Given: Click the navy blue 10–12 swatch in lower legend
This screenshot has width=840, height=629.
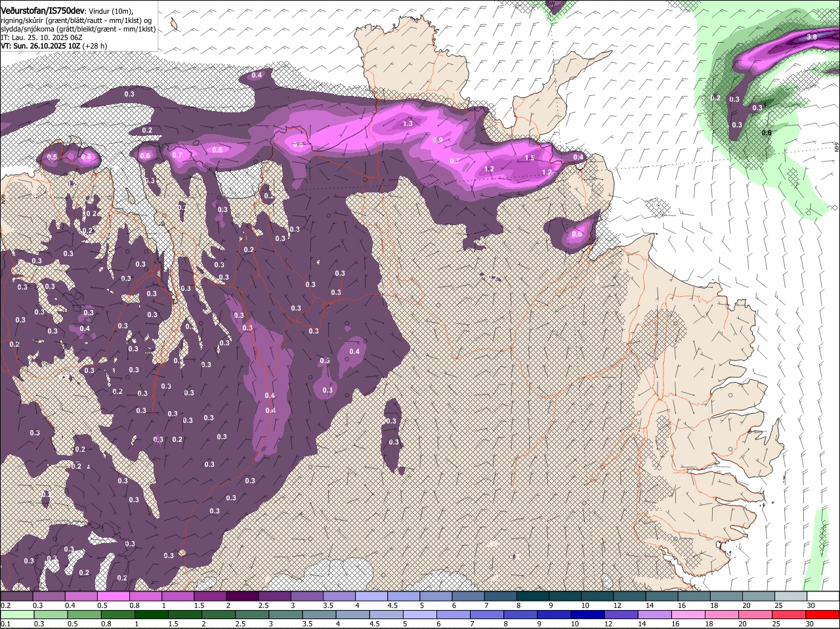Looking at the screenshot, I should tap(587, 615).
